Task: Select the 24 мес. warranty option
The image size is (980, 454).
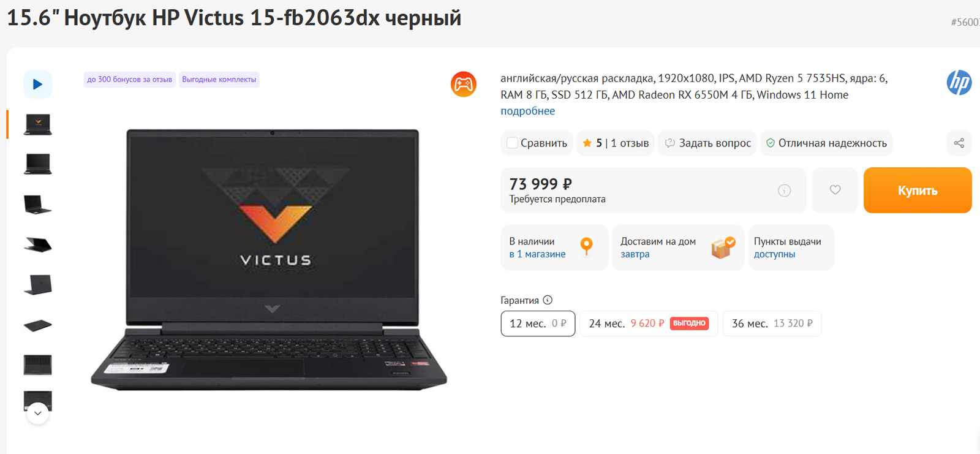Action: coord(649,323)
